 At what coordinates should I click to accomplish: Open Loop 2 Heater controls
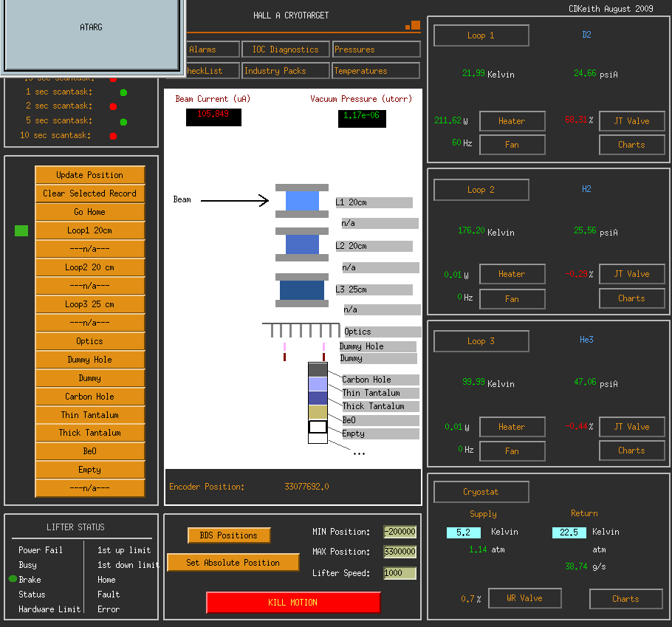tap(512, 274)
